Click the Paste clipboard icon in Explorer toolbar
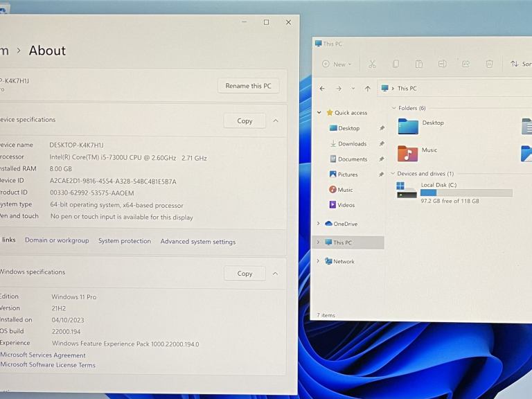The height and width of the screenshot is (399, 532). coord(419,64)
